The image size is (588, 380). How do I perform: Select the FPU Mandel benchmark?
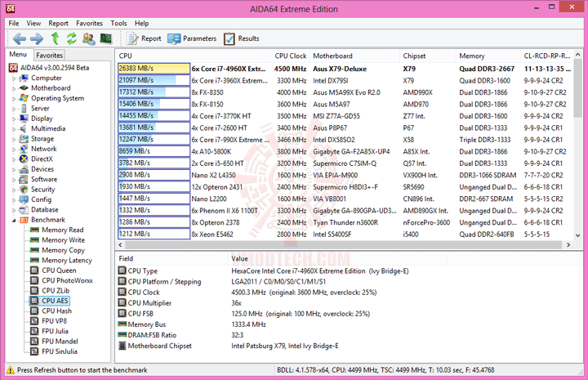pyautogui.click(x=60, y=342)
